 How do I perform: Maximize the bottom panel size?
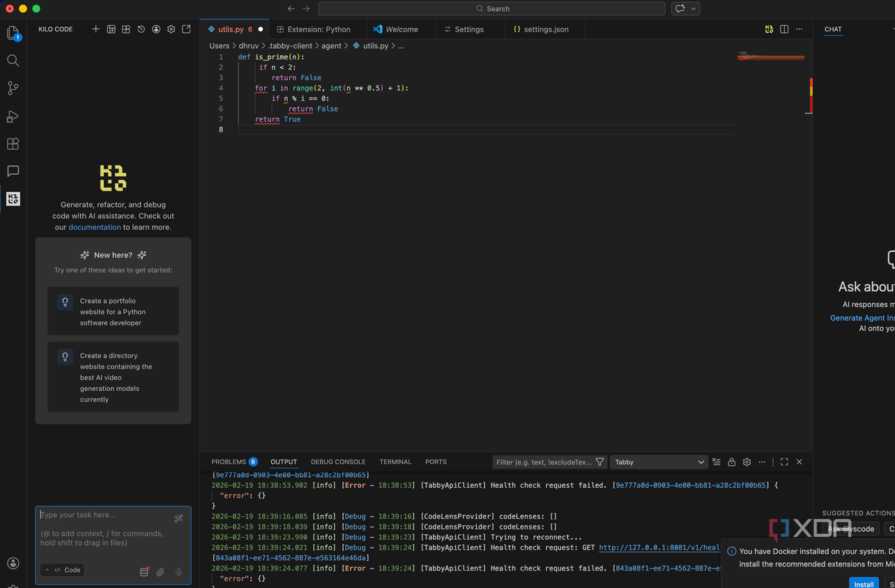(784, 462)
